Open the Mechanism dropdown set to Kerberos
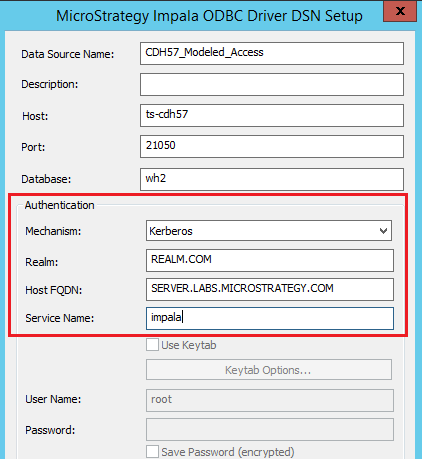 coord(269,230)
